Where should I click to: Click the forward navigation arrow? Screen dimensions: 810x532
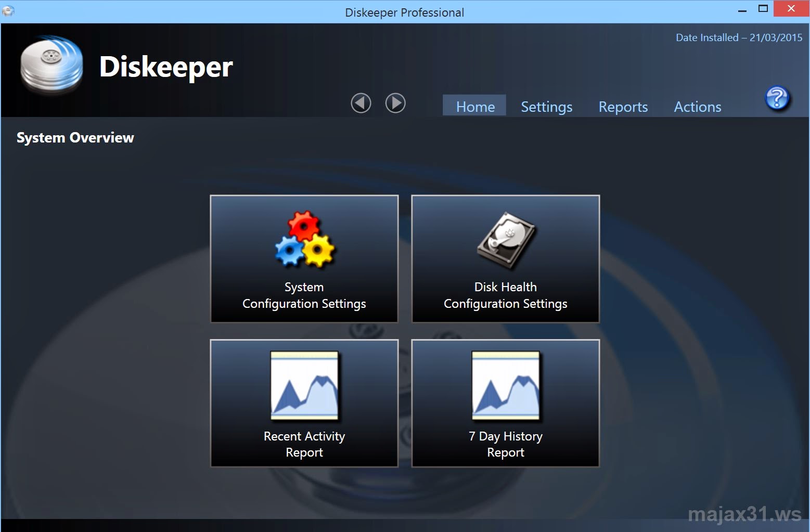[395, 103]
